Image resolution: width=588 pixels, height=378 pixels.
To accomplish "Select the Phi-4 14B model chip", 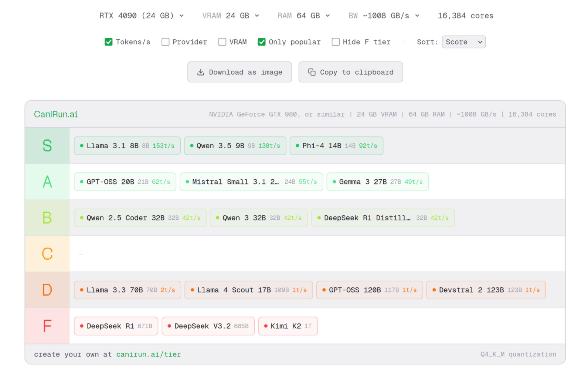I will (x=336, y=146).
